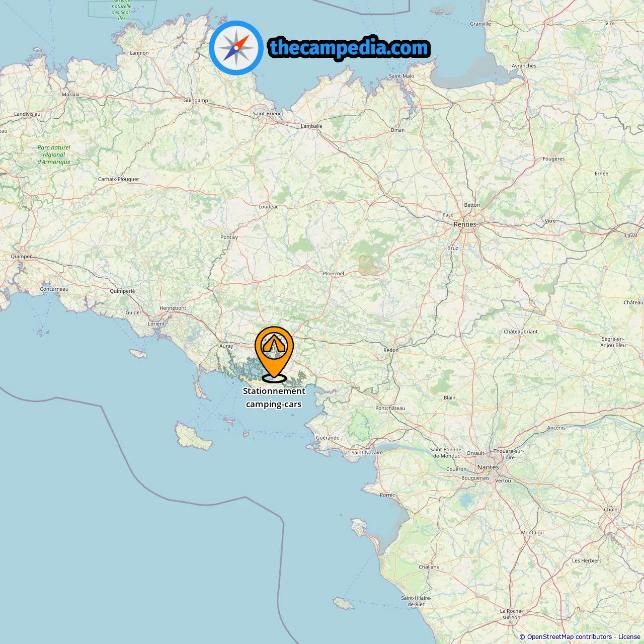Viewport: 644px width, 644px height.
Task: Click the Lorient town label
Action: click(x=156, y=324)
